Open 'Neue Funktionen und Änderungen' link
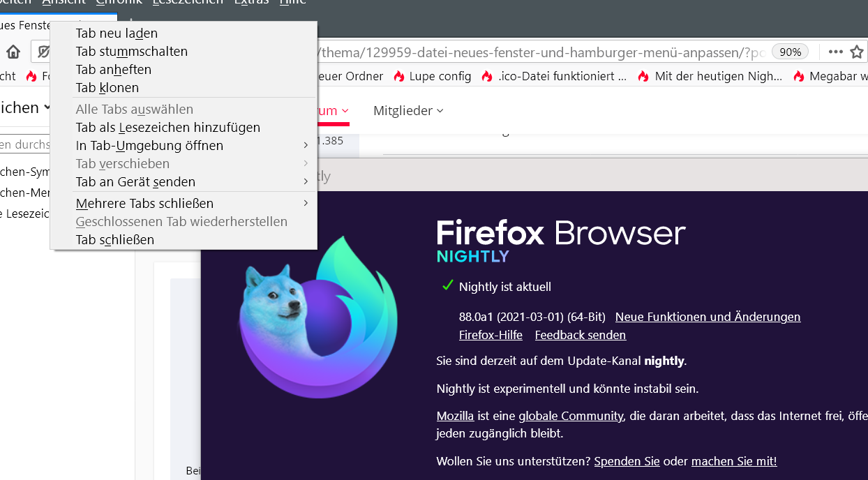This screenshot has height=480, width=868. (x=708, y=317)
